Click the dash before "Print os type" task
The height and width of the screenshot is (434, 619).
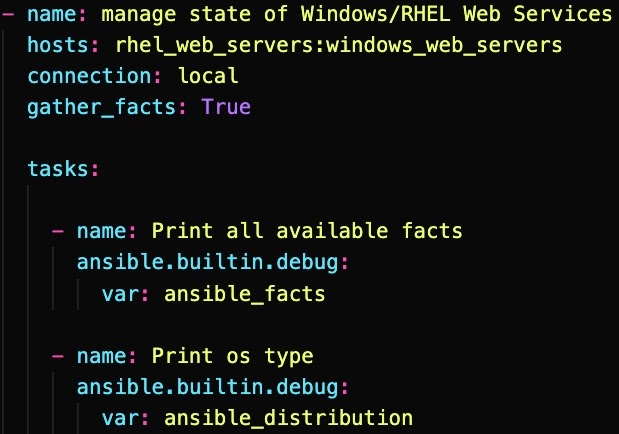tap(58, 356)
